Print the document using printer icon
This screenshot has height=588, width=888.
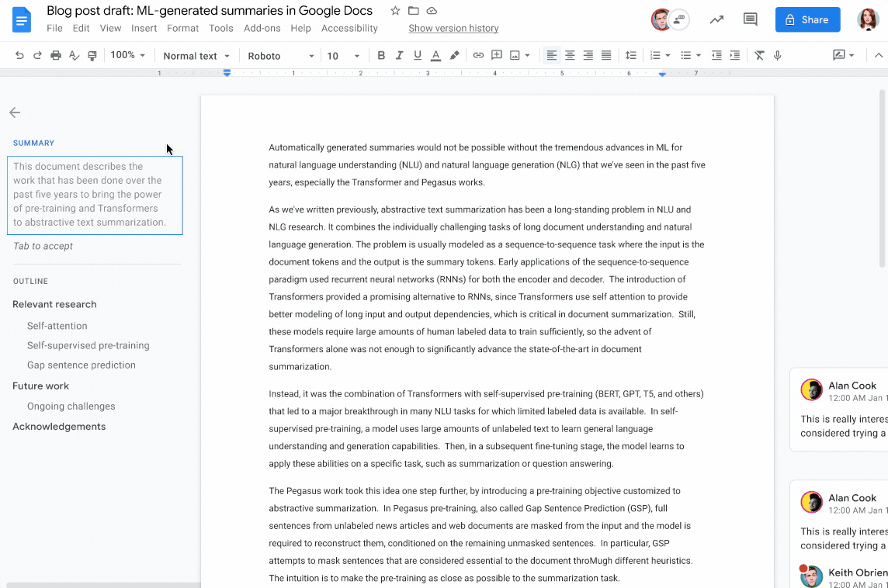coord(56,55)
